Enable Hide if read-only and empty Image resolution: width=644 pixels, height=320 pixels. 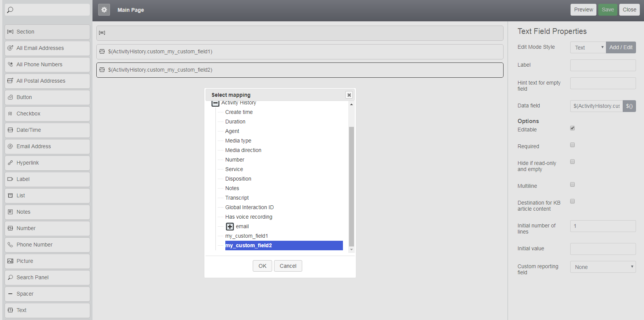(x=572, y=162)
